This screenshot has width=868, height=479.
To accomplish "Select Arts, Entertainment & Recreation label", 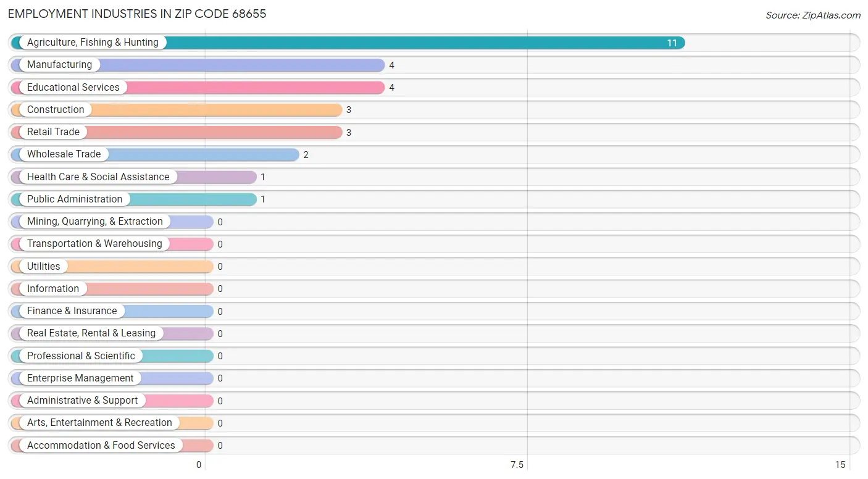I will click(99, 423).
